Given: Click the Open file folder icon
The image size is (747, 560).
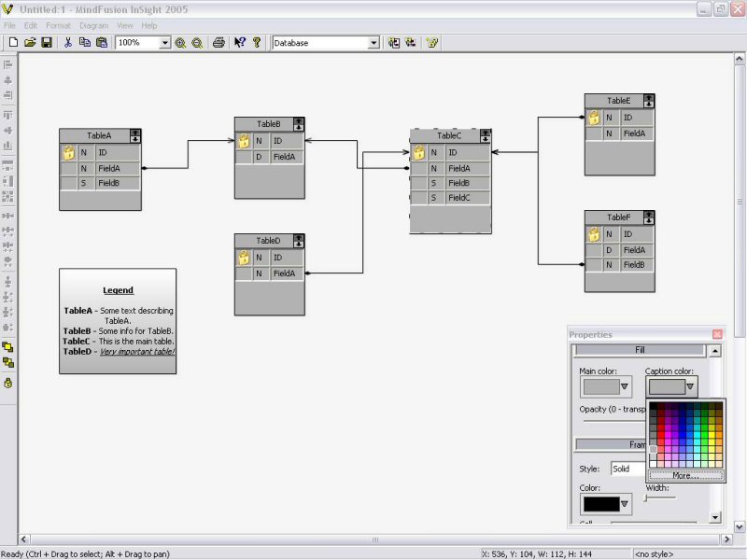Looking at the screenshot, I should coord(30,43).
